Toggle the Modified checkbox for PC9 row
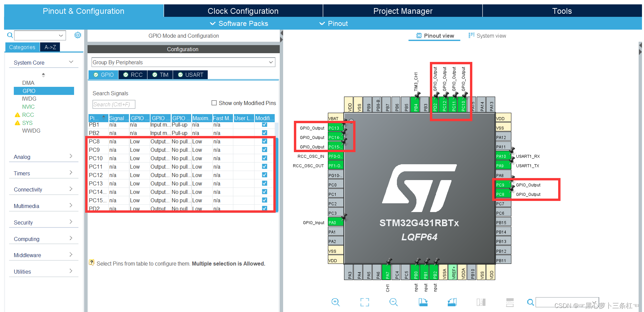Image resolution: width=644 pixels, height=312 pixels. pyautogui.click(x=265, y=150)
